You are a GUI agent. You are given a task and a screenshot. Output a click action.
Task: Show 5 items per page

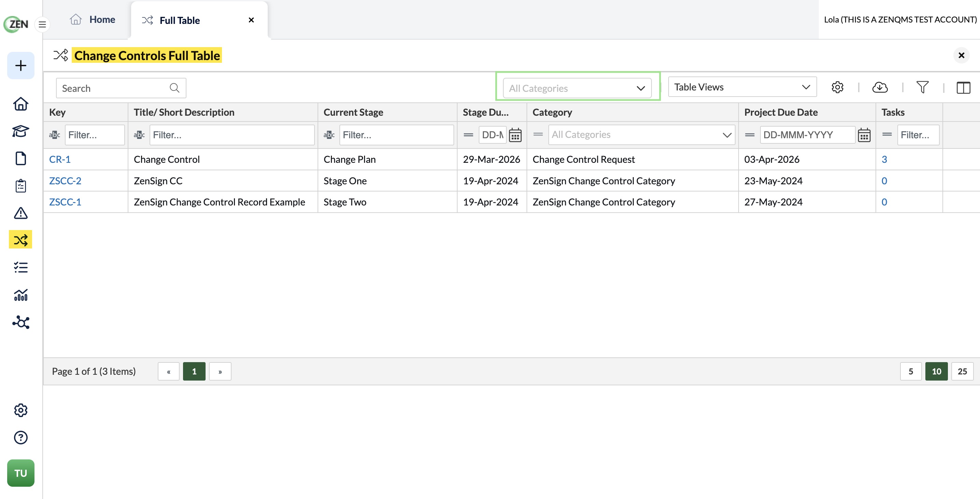pyautogui.click(x=911, y=371)
